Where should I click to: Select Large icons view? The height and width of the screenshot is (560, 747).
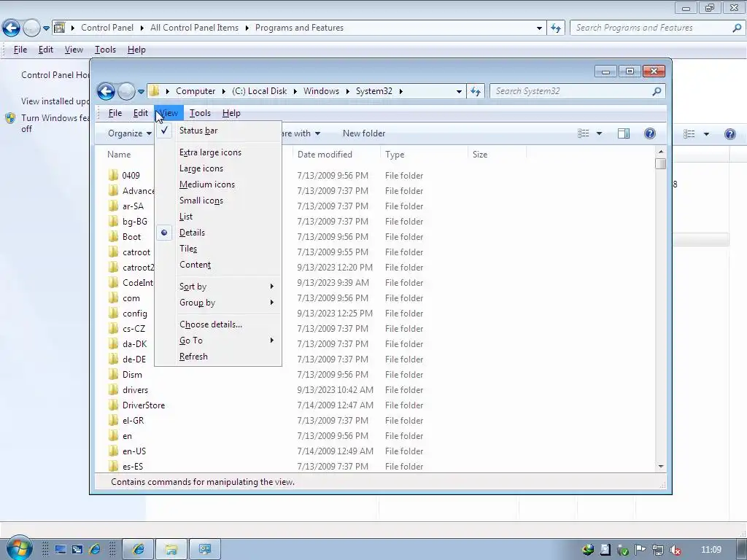pos(218,168)
